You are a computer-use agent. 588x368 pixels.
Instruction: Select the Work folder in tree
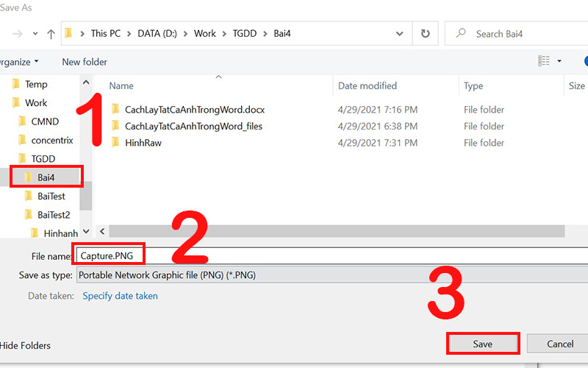pos(36,103)
